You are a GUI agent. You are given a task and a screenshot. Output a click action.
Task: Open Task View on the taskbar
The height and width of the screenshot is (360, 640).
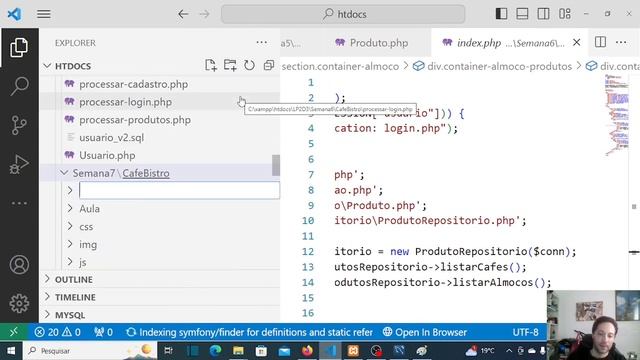point(168,351)
